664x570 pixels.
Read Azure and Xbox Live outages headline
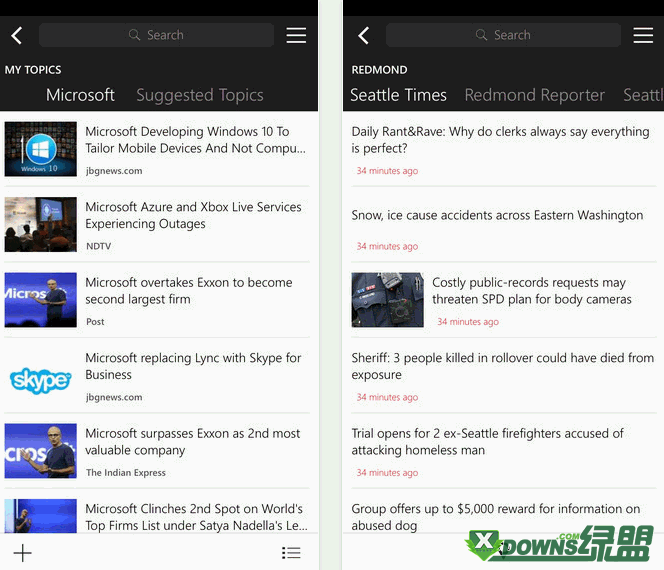tap(194, 215)
